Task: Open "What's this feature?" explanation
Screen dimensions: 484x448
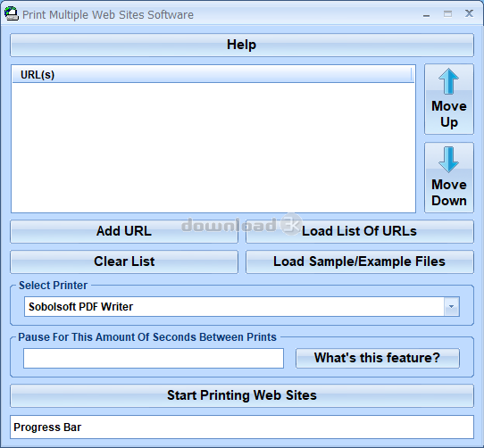Action: [x=378, y=358]
